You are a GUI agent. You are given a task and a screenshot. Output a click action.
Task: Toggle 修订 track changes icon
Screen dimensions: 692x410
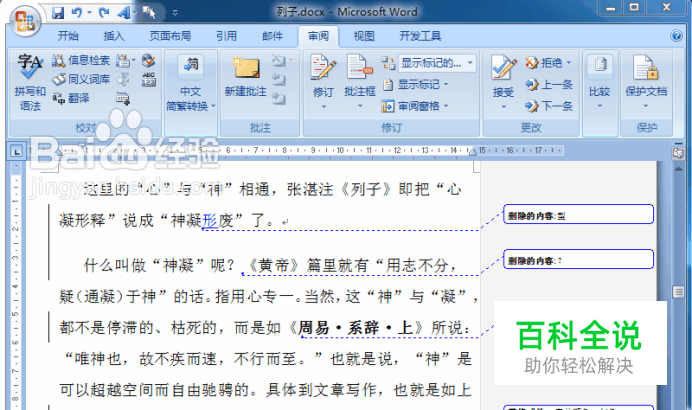click(x=323, y=67)
